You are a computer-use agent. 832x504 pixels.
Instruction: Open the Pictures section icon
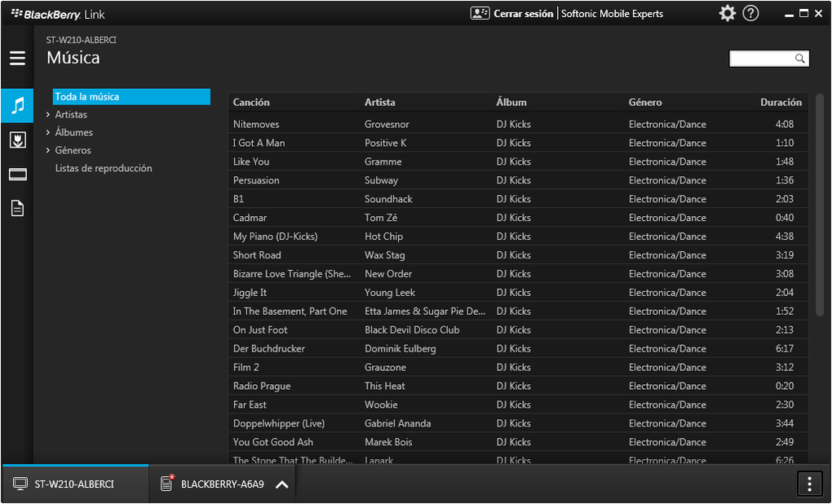17,140
